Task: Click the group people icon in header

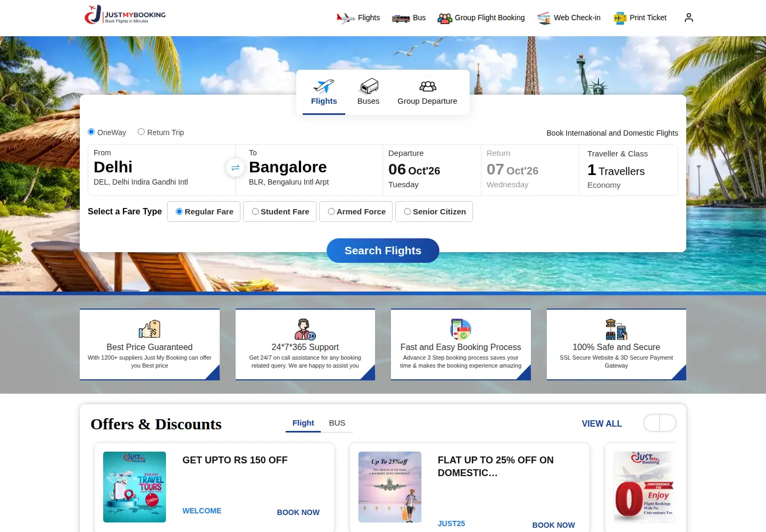Action: (x=445, y=18)
